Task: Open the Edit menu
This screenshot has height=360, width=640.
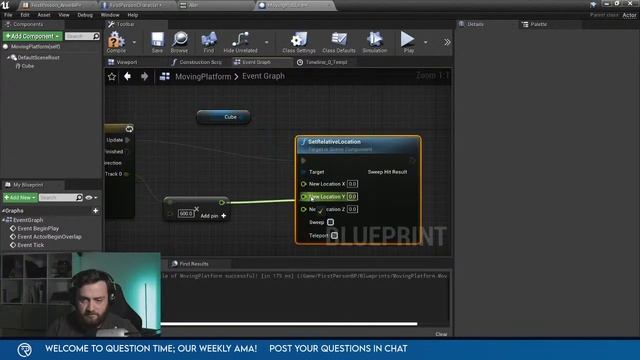Action: click(x=25, y=15)
